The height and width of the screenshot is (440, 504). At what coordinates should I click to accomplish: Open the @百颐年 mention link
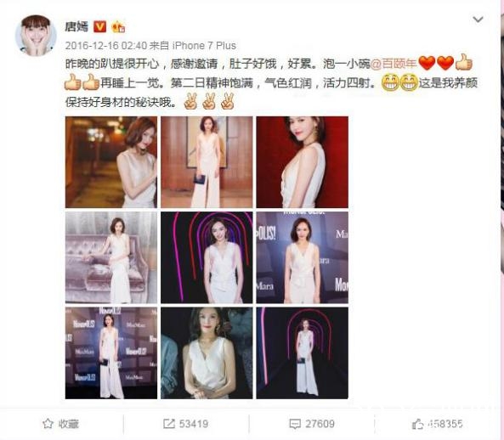pos(394,64)
